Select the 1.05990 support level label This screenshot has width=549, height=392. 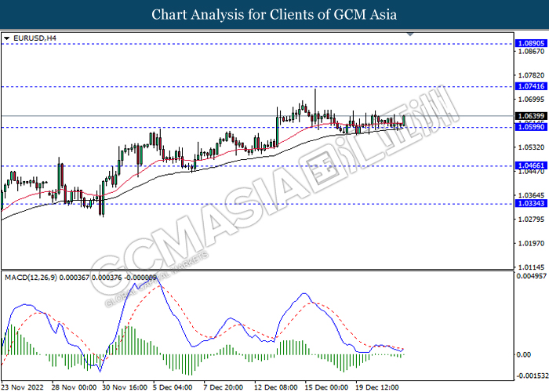pyautogui.click(x=531, y=127)
